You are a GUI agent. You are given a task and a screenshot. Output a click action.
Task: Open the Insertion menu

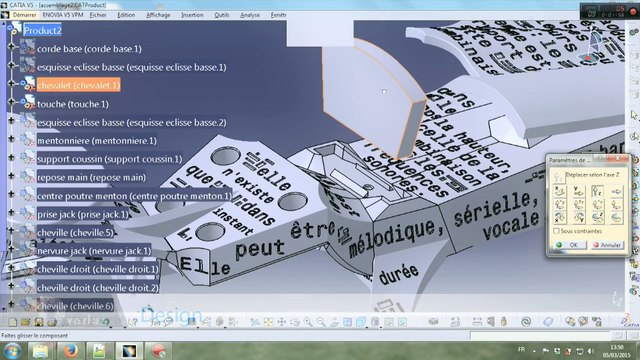tap(192, 15)
